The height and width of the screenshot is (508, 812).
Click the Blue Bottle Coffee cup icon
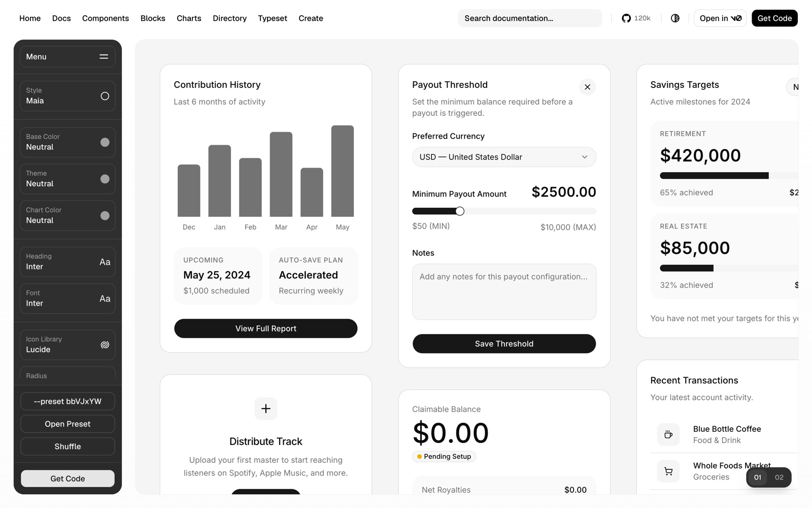tap(668, 434)
